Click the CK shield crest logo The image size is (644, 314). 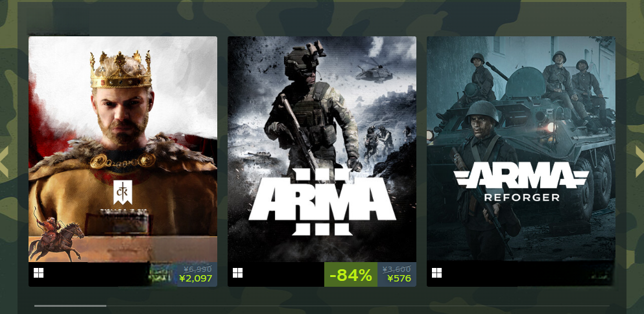123,192
